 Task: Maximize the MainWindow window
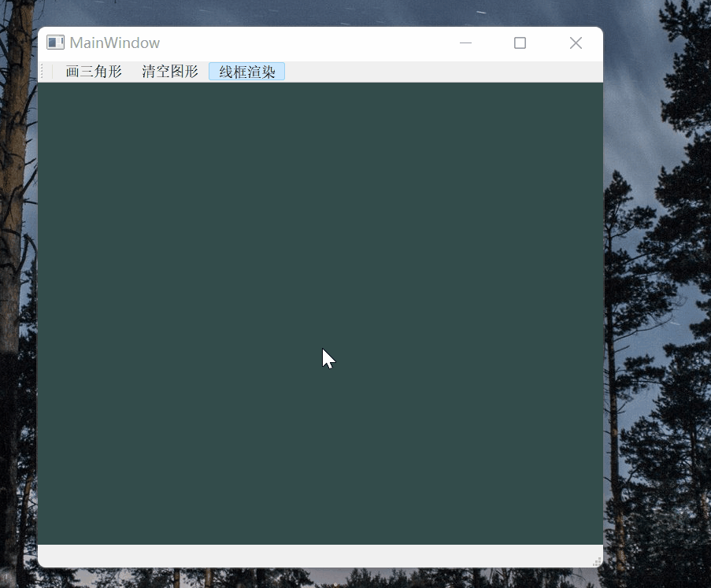click(x=520, y=43)
